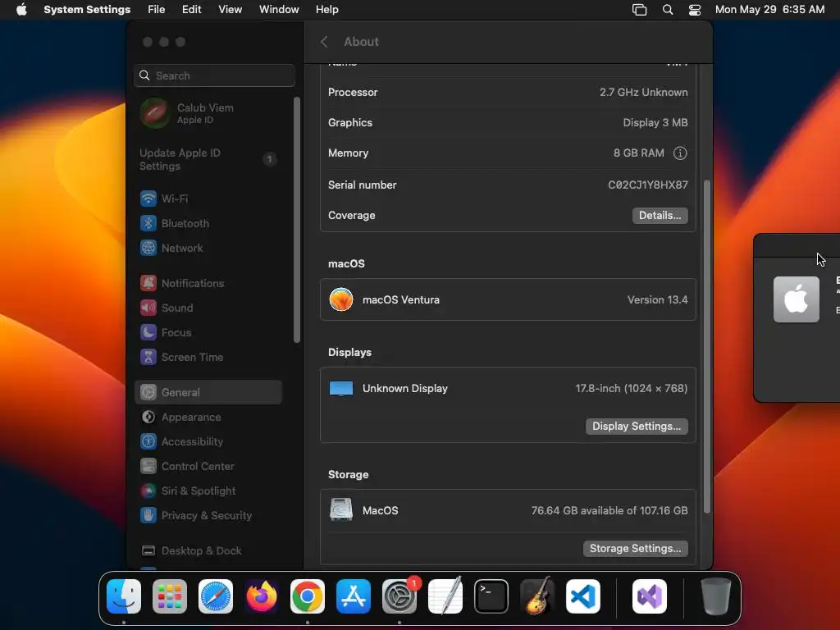Open the Apple menu
Viewport: 840px width, 630px height.
[21, 10]
